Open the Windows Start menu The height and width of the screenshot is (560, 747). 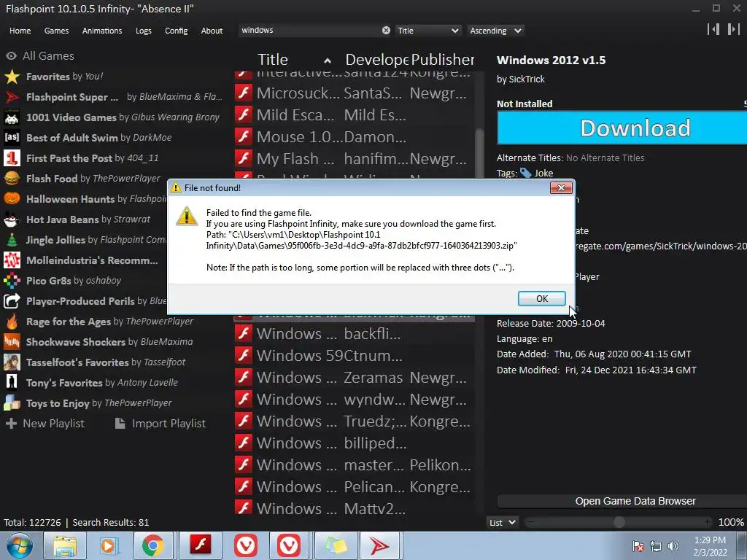20,545
